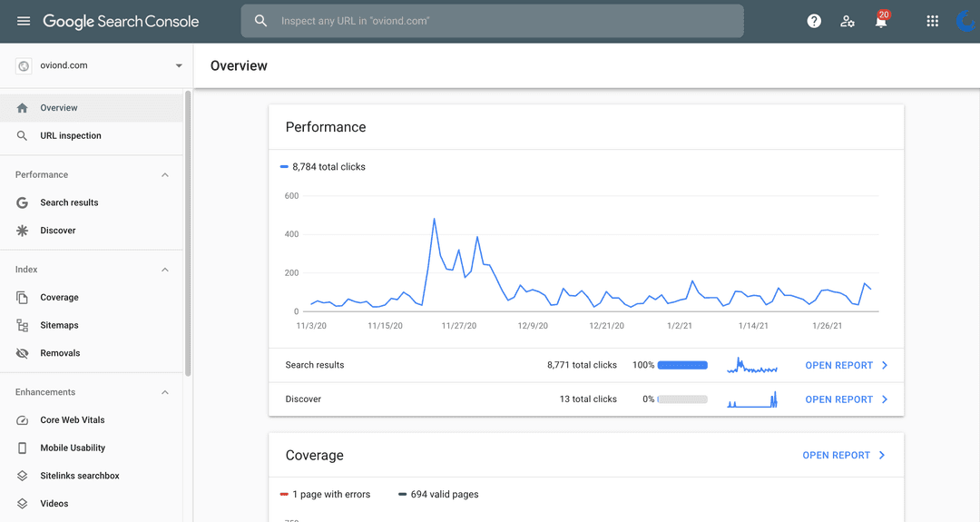Click the URL inspection magnifier icon
Screen dimensions: 980x522
22,135
